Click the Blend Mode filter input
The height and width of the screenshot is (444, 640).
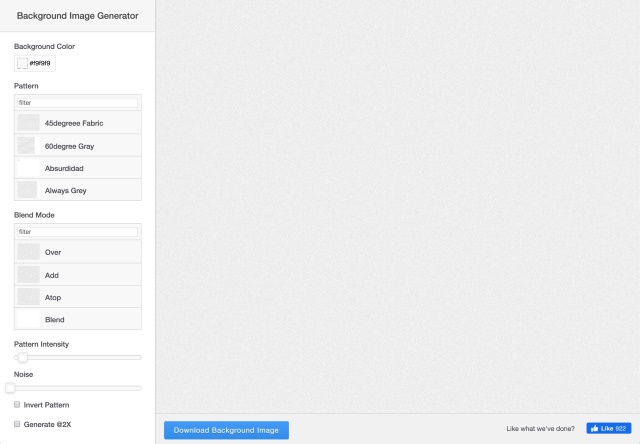click(x=78, y=232)
